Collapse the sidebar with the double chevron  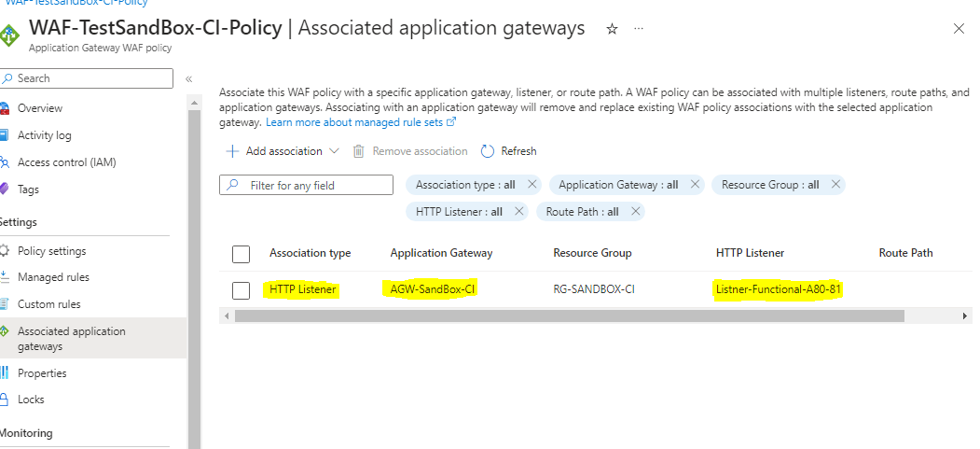click(188, 78)
